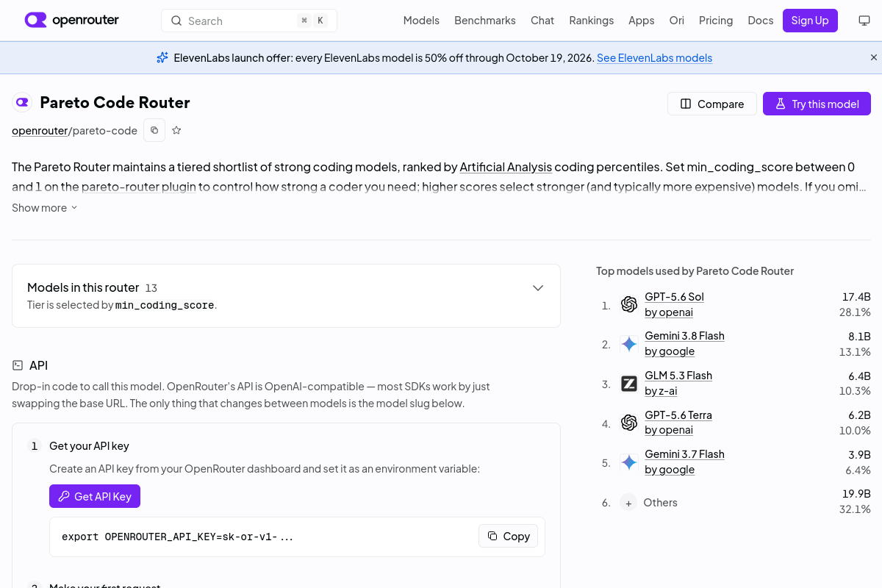Open by google link under Gemini 3.8 Flash
The height and width of the screenshot is (588, 882).
tap(670, 351)
